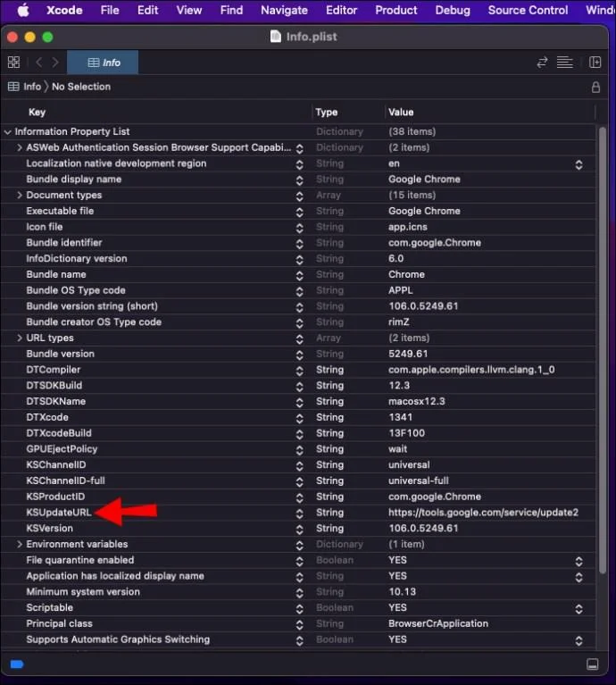
Task: Select the KSProductID key
Action: [x=55, y=497]
